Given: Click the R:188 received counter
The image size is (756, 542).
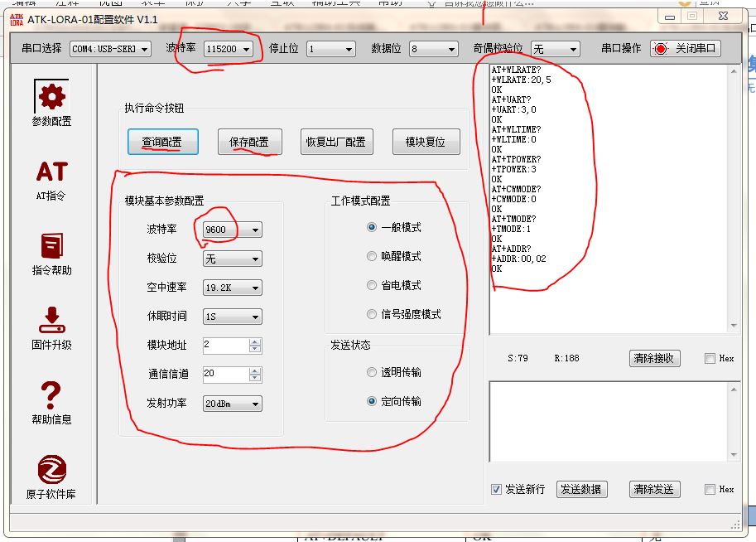Looking at the screenshot, I should (566, 358).
